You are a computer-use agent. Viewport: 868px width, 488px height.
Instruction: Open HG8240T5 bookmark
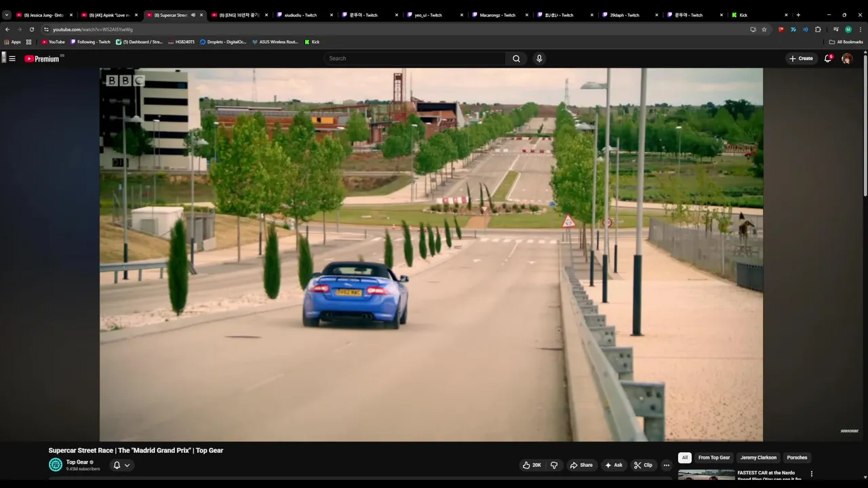click(x=182, y=42)
